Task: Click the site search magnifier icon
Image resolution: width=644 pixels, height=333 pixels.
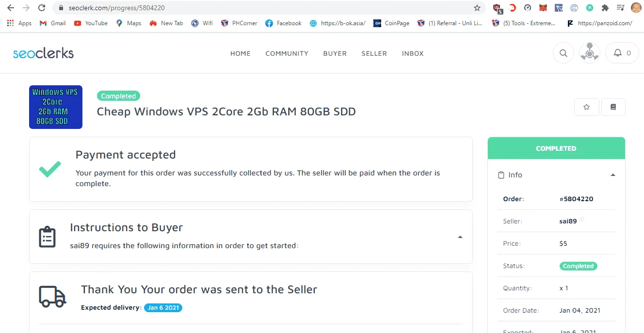Action: click(x=563, y=53)
